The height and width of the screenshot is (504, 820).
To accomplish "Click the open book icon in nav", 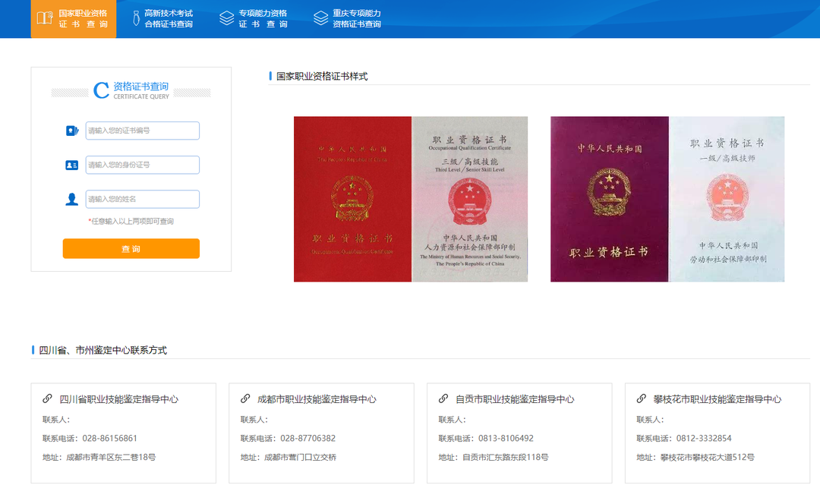I will [45, 18].
